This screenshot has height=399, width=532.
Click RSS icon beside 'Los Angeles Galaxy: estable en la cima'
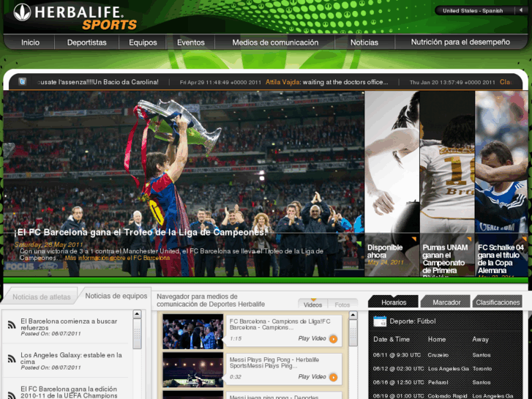coord(12,359)
